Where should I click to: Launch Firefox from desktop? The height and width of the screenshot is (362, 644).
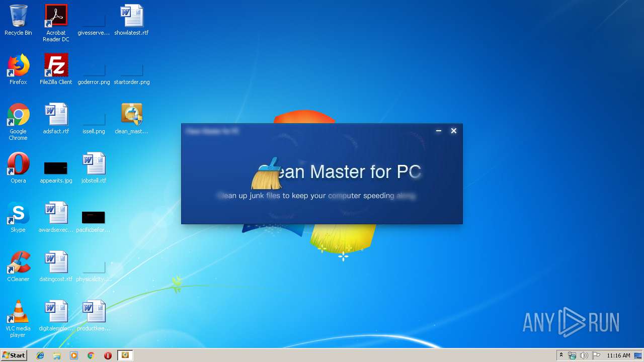(x=18, y=69)
